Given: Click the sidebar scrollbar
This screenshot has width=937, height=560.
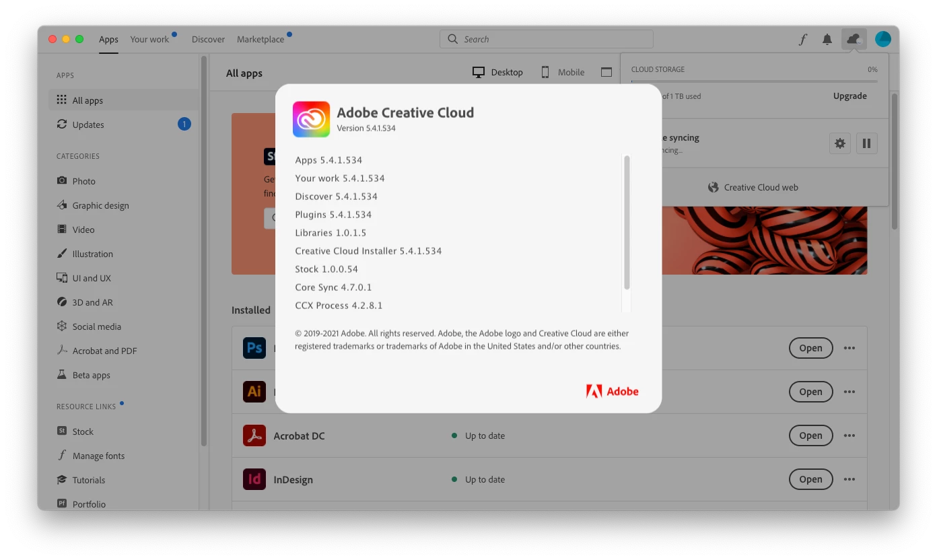Looking at the screenshot, I should click(204, 250).
